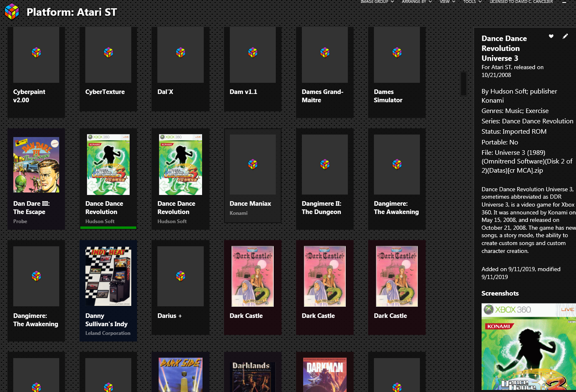The image size is (576, 392).
Task: Open the IMAGE GROUP dropdown menu
Action: click(x=377, y=2)
